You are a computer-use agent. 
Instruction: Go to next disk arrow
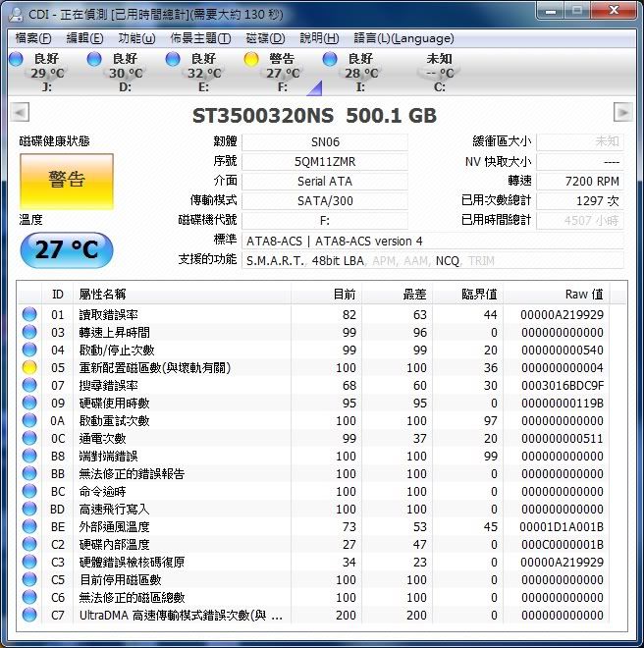click(623, 112)
